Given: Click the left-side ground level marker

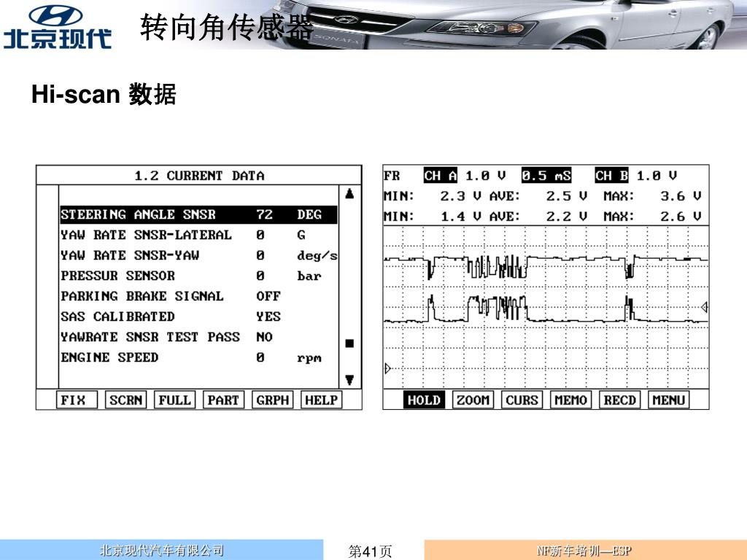Looking at the screenshot, I should coord(388,368).
